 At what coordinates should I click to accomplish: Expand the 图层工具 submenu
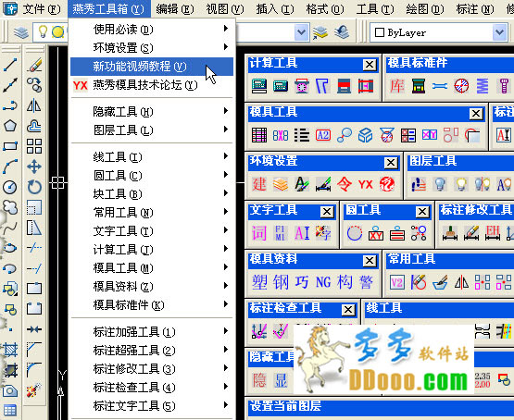coord(152,130)
